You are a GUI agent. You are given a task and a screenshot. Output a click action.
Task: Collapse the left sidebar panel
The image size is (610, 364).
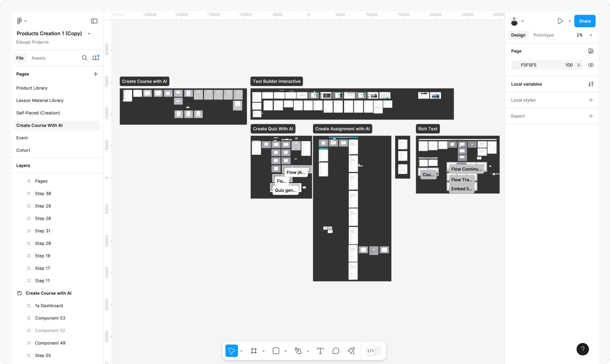tap(94, 21)
